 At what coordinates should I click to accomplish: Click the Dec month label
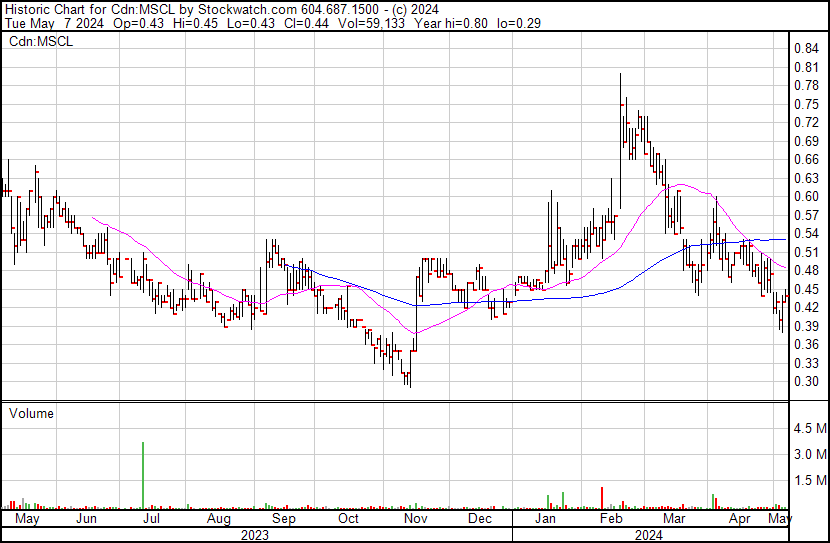[479, 520]
